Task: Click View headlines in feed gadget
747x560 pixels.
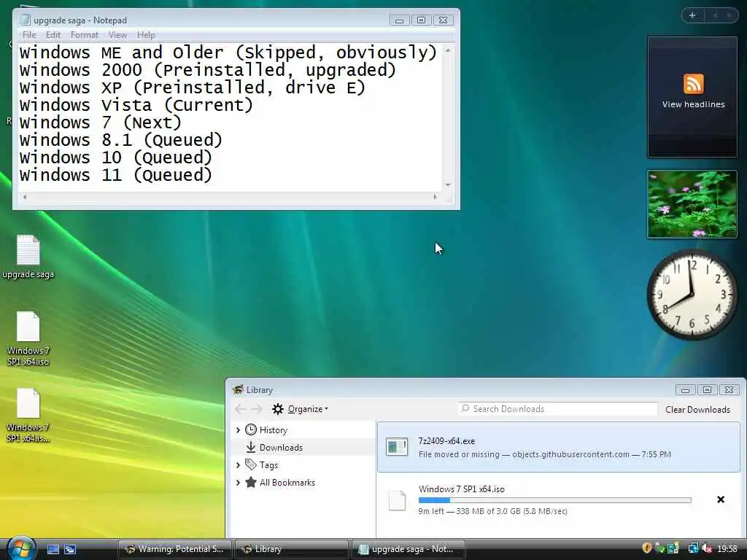Action: (x=693, y=104)
